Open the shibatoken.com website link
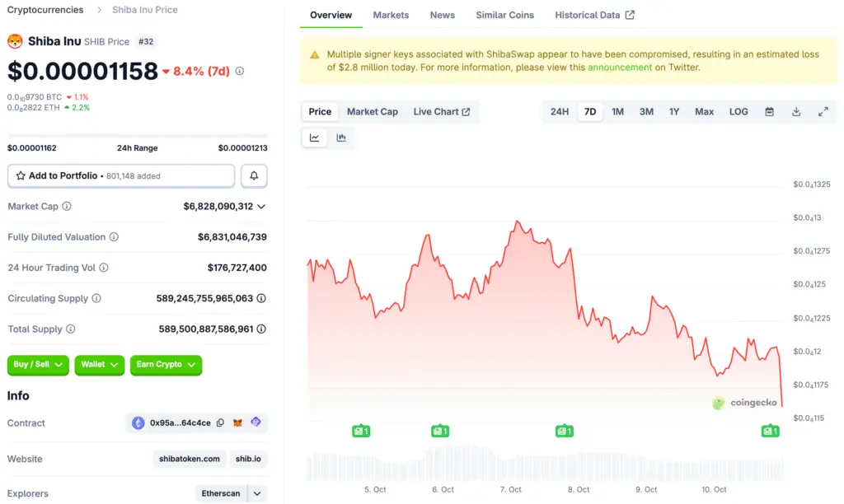This screenshot has width=844, height=504. (x=190, y=459)
